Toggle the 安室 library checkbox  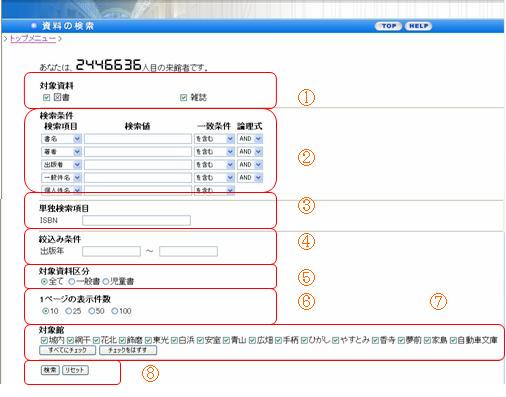coord(200,340)
